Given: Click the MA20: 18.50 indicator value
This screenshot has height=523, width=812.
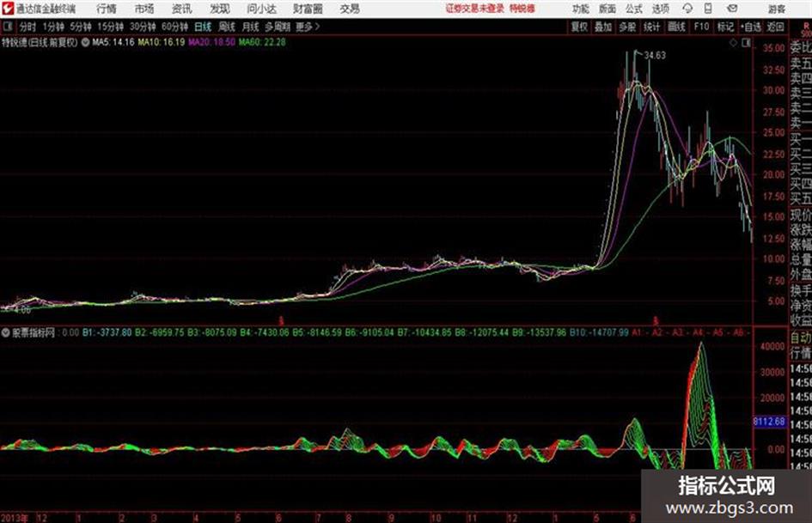Looking at the screenshot, I should click(x=211, y=42).
